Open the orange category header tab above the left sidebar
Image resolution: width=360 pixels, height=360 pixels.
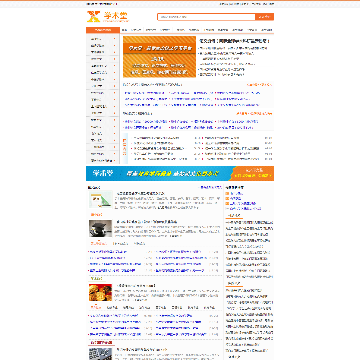[x=103, y=30]
